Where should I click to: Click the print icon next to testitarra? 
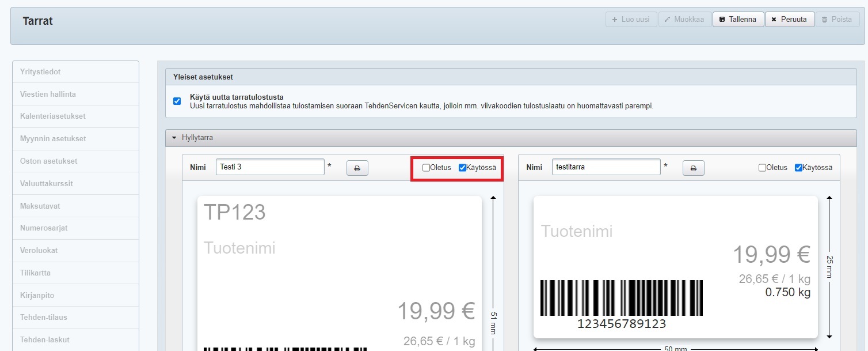tap(693, 168)
